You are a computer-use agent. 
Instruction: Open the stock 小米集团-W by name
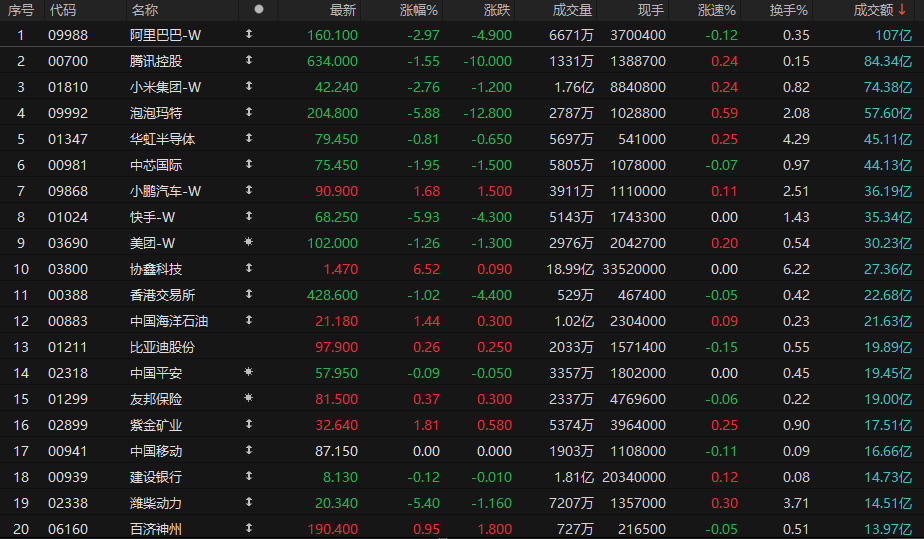166,87
